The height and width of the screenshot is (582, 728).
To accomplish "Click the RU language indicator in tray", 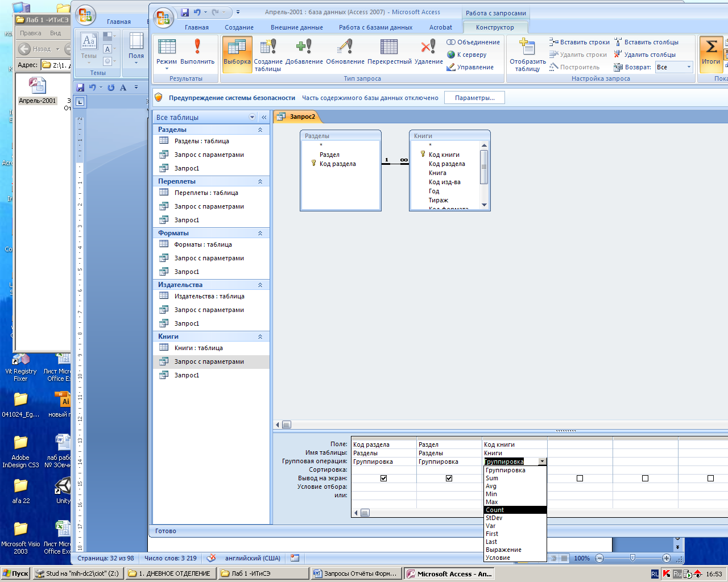I will click(x=655, y=574).
